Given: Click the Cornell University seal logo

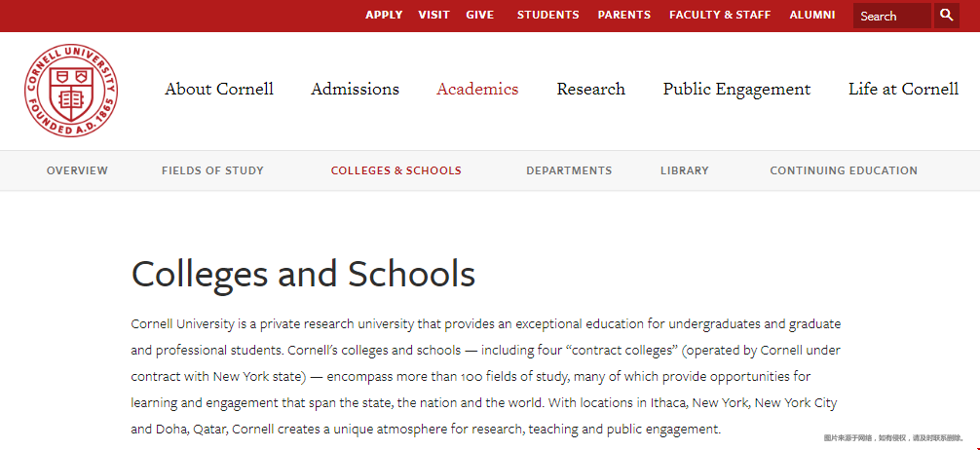Looking at the screenshot, I should [70, 91].
